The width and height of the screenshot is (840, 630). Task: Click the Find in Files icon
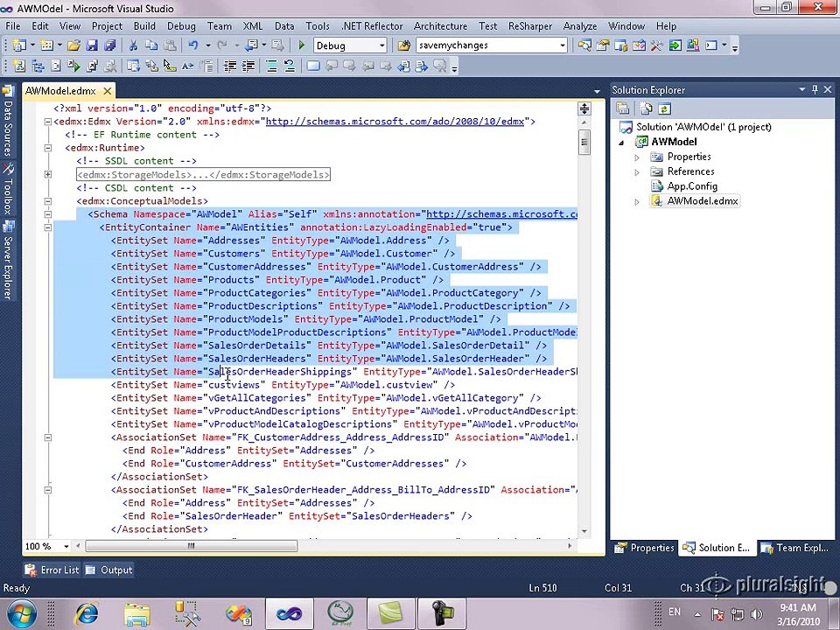click(403, 45)
